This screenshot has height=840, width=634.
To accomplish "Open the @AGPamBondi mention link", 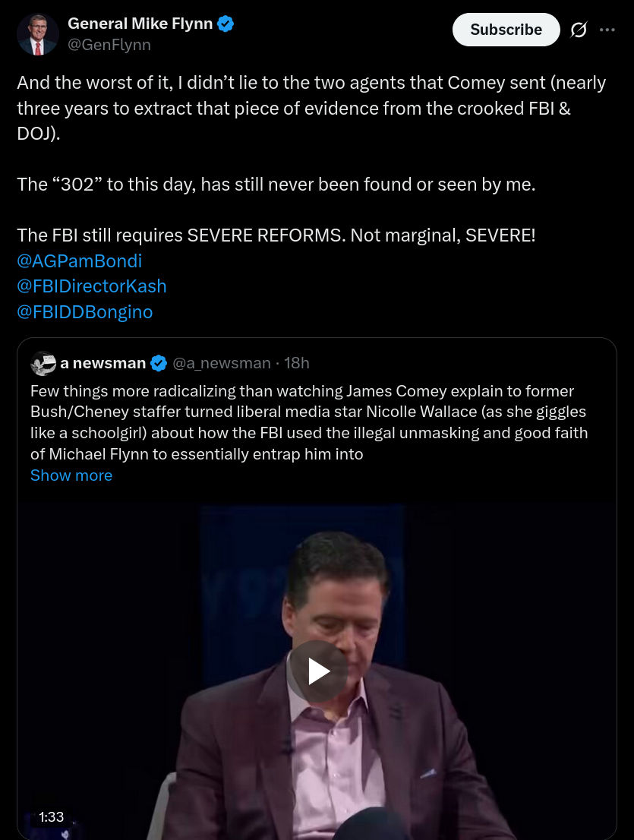I will 79,261.
